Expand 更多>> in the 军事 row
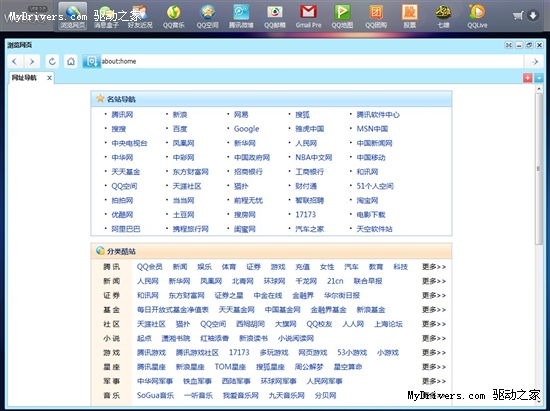 tap(434, 381)
